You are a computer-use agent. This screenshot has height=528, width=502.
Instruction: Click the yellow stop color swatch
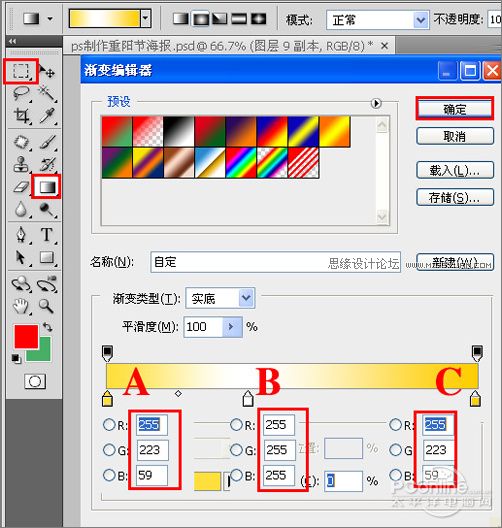point(207,481)
